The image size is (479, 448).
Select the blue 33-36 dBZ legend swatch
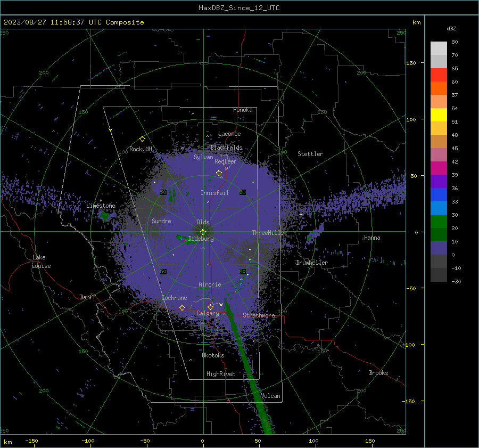click(439, 195)
